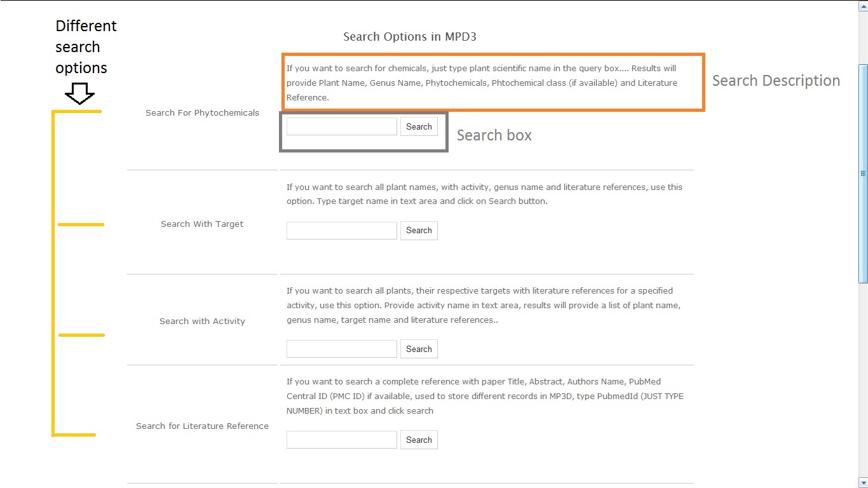This screenshot has width=868, height=488.
Task: Click 'Search for Literature Reference' label
Action: tap(202, 426)
